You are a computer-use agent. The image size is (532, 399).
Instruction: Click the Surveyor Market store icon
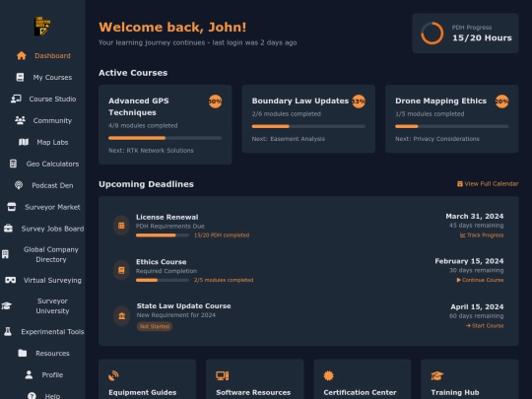click(12, 207)
